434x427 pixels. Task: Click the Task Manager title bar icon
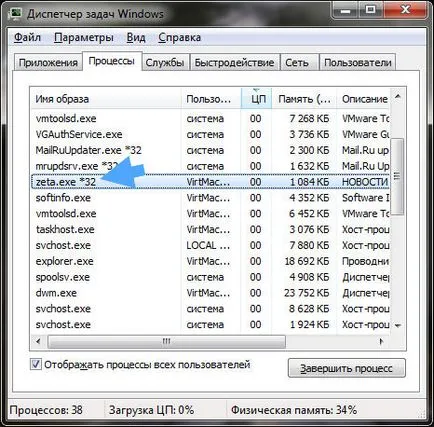coord(16,13)
